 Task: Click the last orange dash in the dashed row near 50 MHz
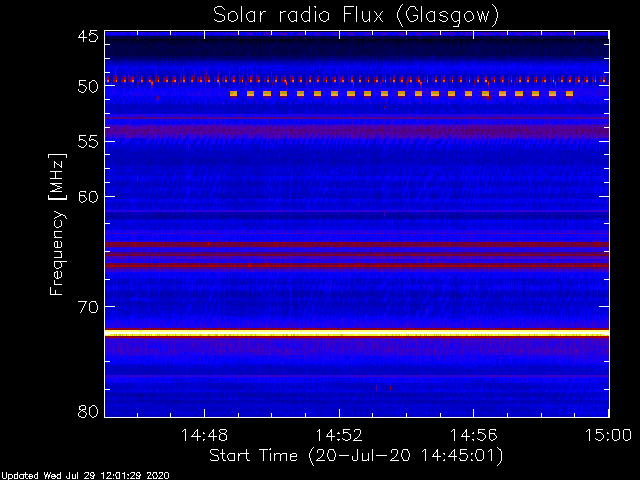click(569, 94)
